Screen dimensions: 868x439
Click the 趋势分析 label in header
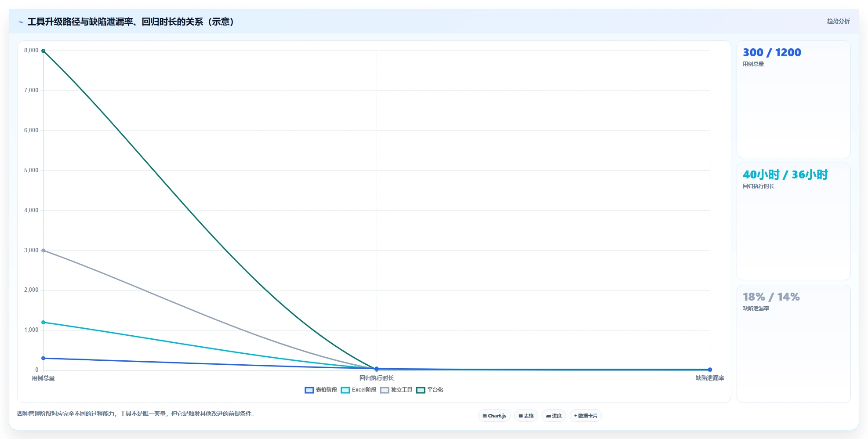(838, 21)
